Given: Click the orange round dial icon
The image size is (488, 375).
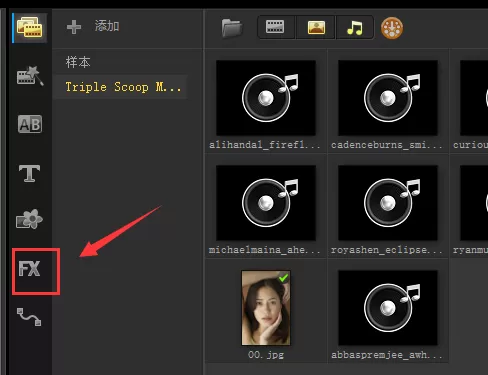Looking at the screenshot, I should [392, 28].
